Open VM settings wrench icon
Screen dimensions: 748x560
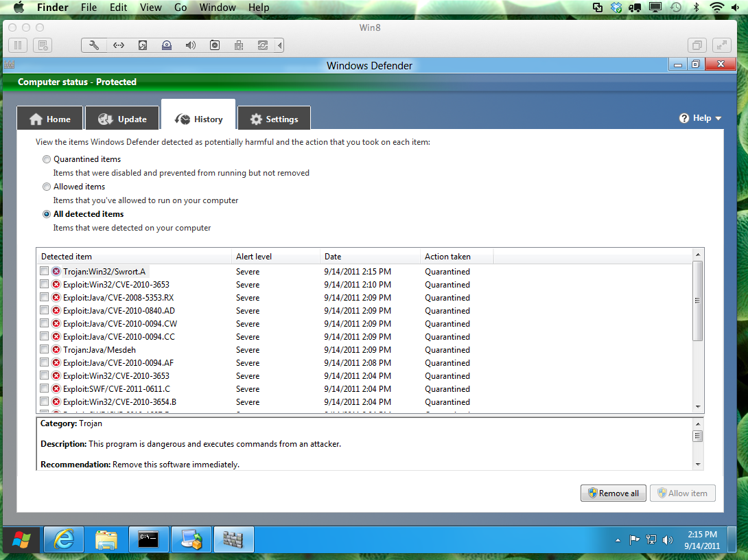click(x=94, y=45)
